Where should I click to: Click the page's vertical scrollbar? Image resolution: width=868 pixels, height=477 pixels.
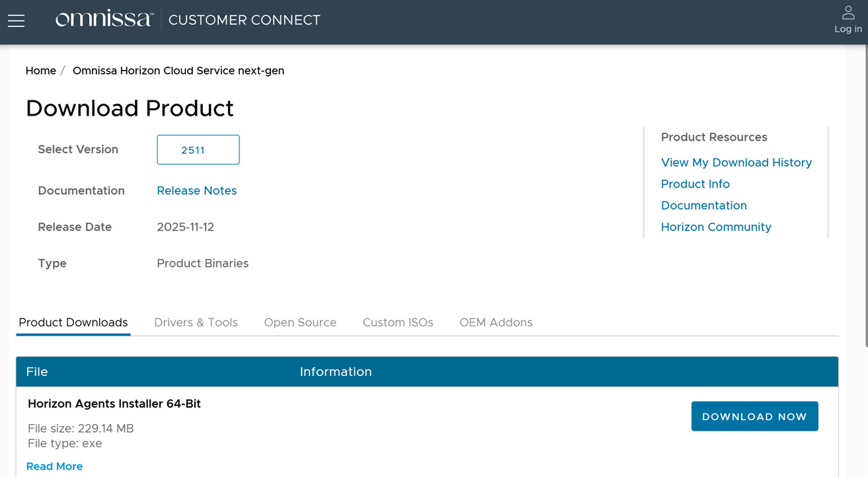coord(865,195)
